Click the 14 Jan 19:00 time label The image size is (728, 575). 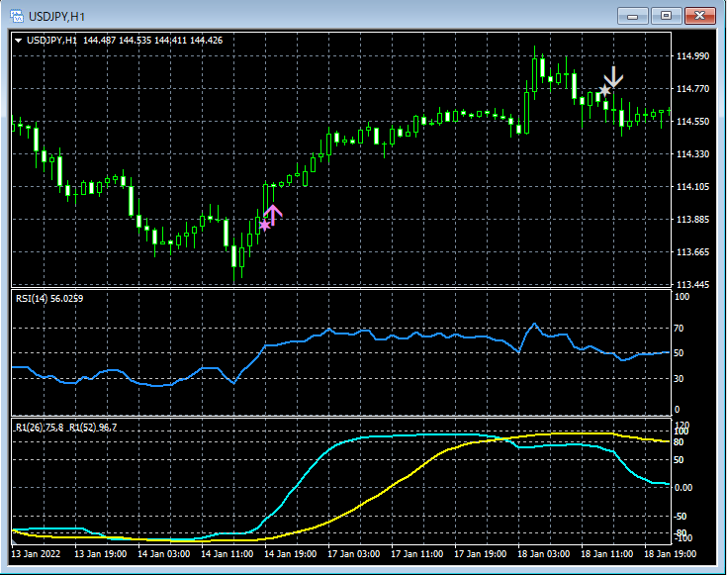(x=290, y=554)
